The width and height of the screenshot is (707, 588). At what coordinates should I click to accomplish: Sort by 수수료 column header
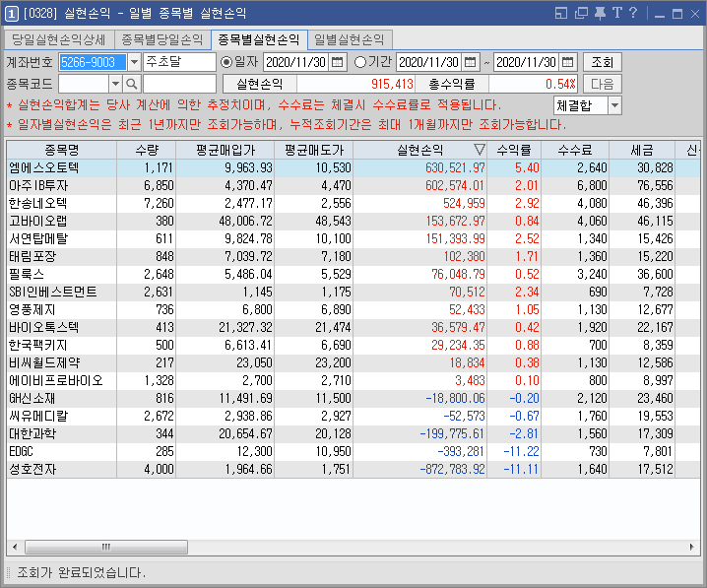pos(575,150)
